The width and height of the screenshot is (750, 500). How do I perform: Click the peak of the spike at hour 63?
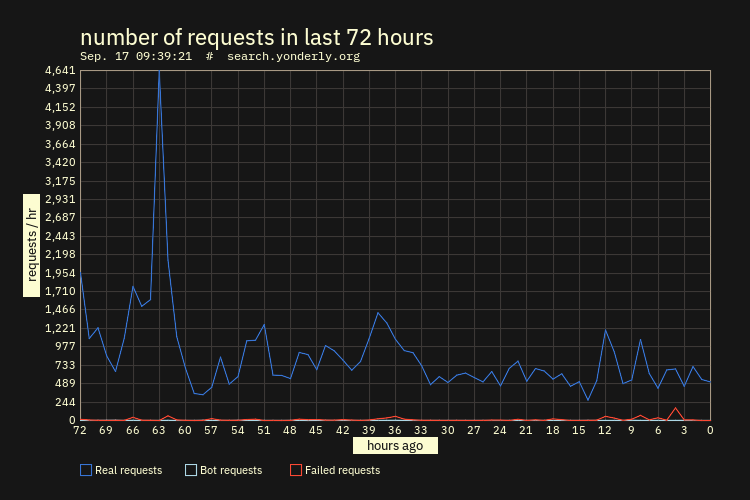click(x=159, y=71)
